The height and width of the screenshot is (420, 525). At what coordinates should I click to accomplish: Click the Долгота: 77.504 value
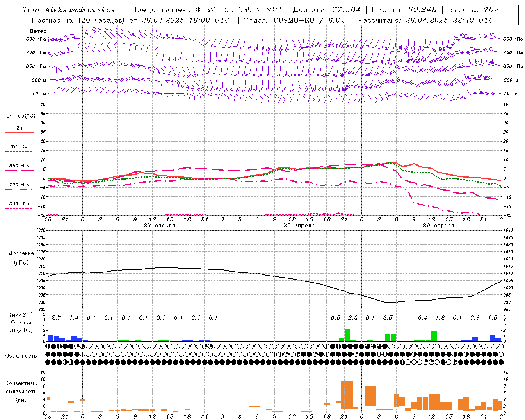[327, 10]
